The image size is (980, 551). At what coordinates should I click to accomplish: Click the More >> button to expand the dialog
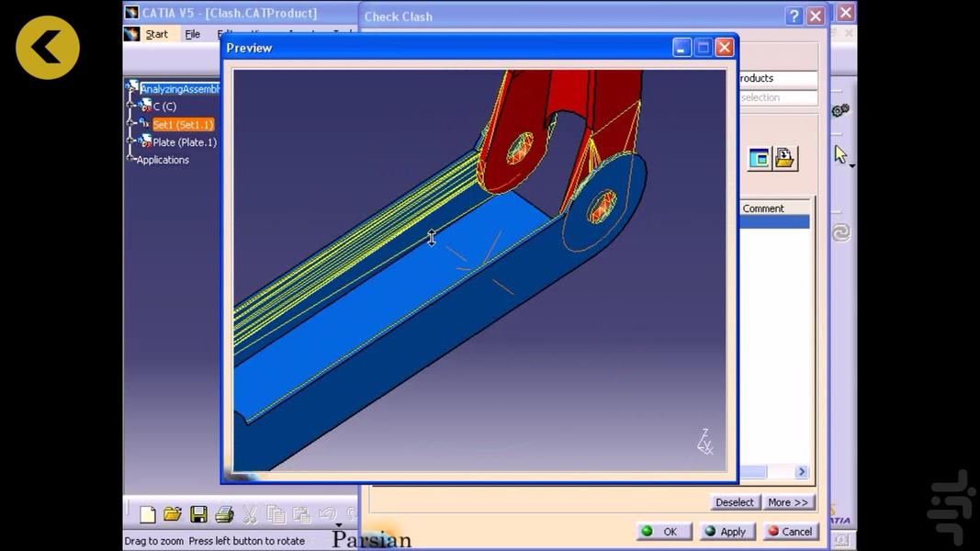(x=788, y=502)
